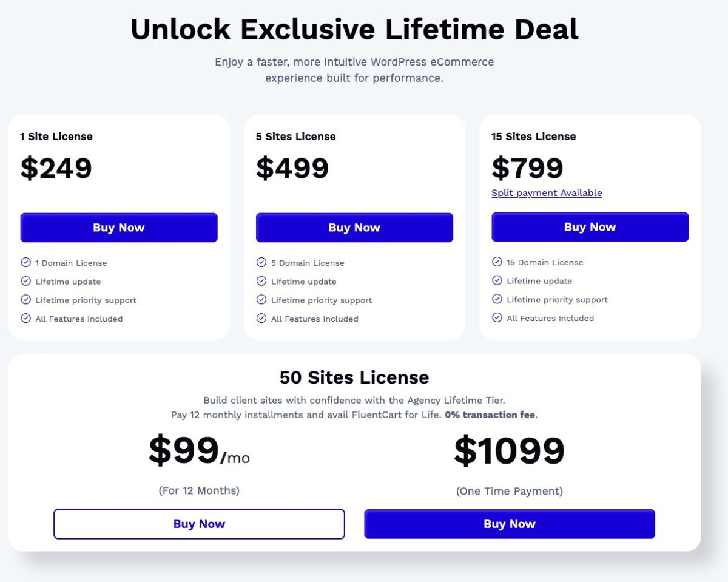Click check icon beside Lifetime priority support in 1 Site card
Screen dimensions: 728x582
click(x=25, y=300)
